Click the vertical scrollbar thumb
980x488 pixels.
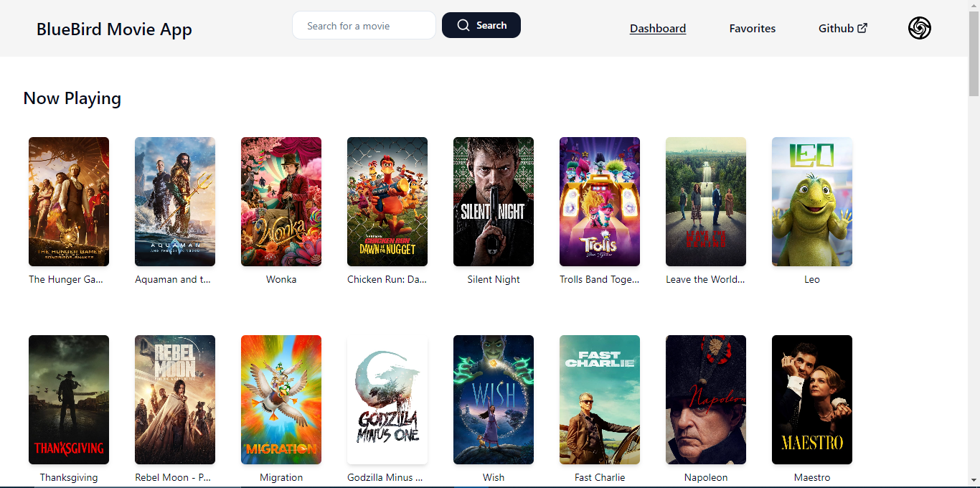pyautogui.click(x=974, y=54)
